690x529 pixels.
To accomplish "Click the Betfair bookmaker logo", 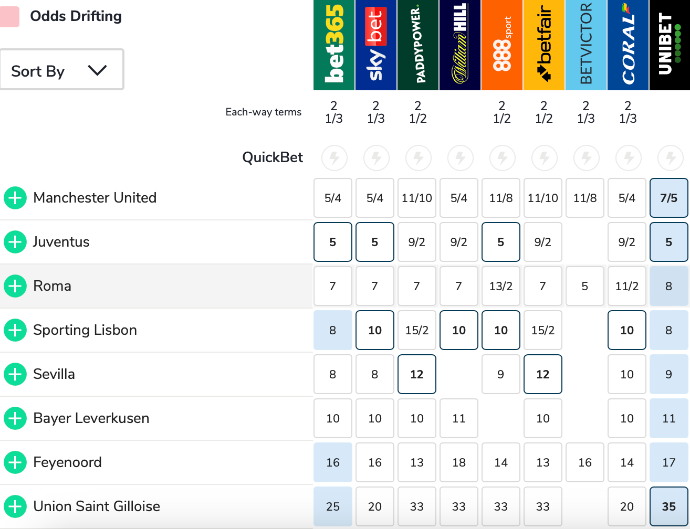I will point(543,45).
